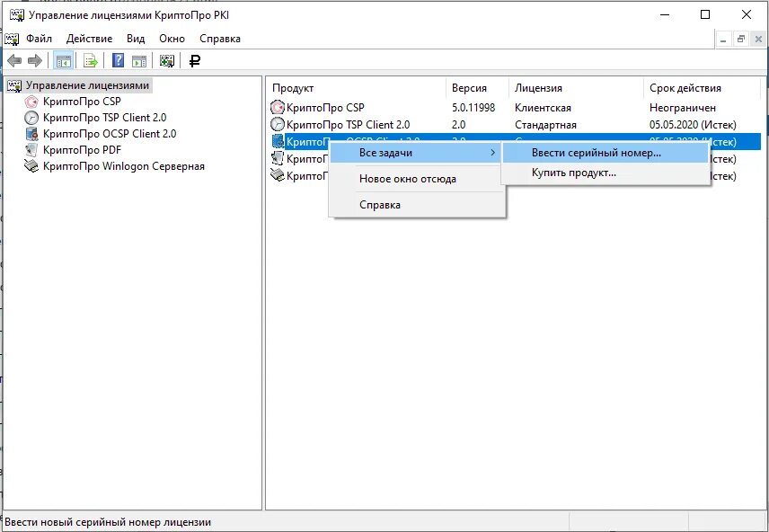Select КриптоПро TSP Client 2.0 in tree
This screenshot has height=532, width=769.
[104, 118]
